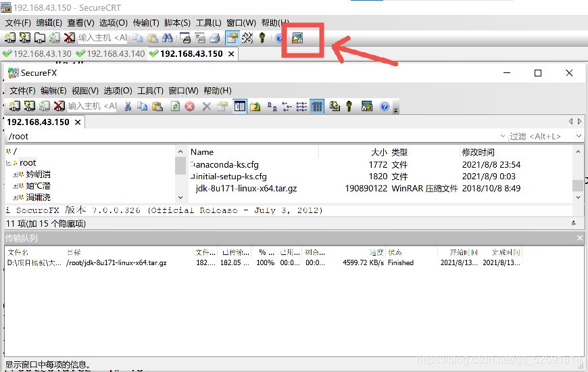Image resolution: width=588 pixels, height=372 pixels.
Task: Switch to 192.168.43.130 session tab
Action: pyautogui.click(x=36, y=53)
